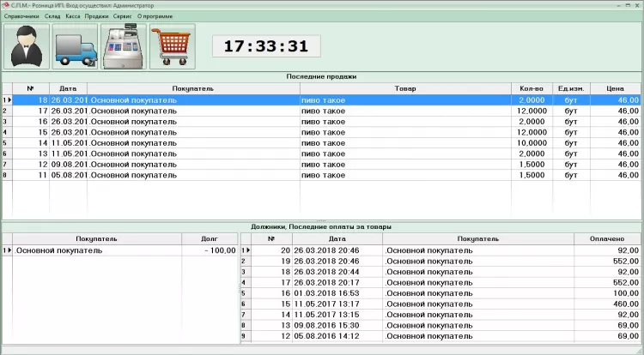Click № header in payments table
Image resolution: width=644 pixels, height=355 pixels.
pyautogui.click(x=271, y=238)
